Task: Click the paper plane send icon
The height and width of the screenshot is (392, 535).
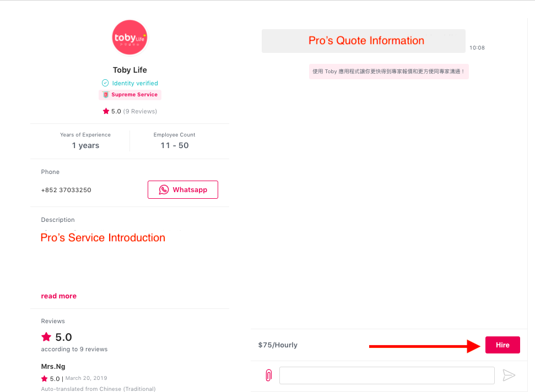Action: [x=509, y=375]
